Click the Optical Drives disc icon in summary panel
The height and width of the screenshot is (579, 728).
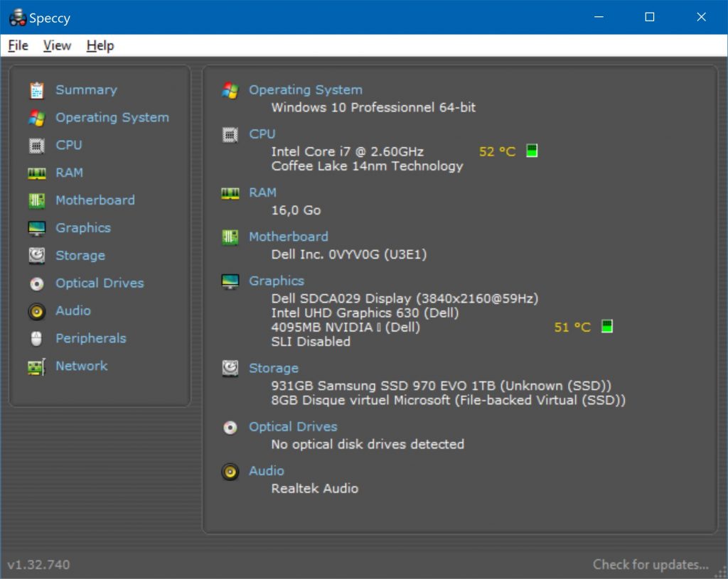coord(230,427)
